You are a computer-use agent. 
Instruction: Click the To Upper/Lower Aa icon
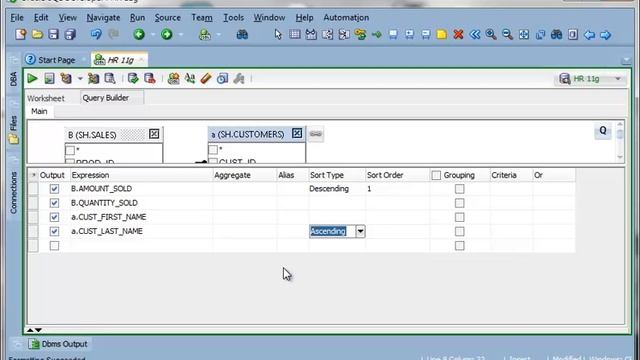(x=189, y=78)
